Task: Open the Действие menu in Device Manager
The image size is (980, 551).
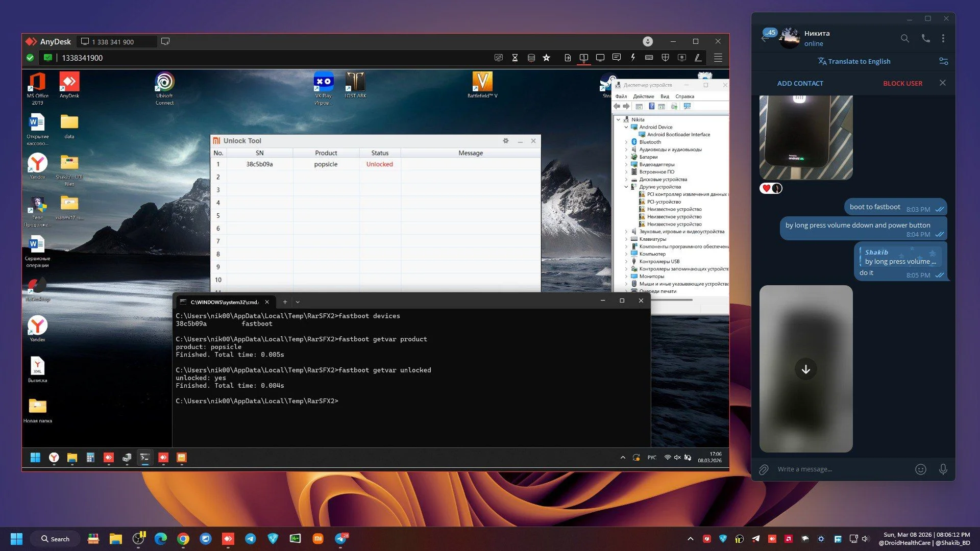Action: (x=644, y=96)
